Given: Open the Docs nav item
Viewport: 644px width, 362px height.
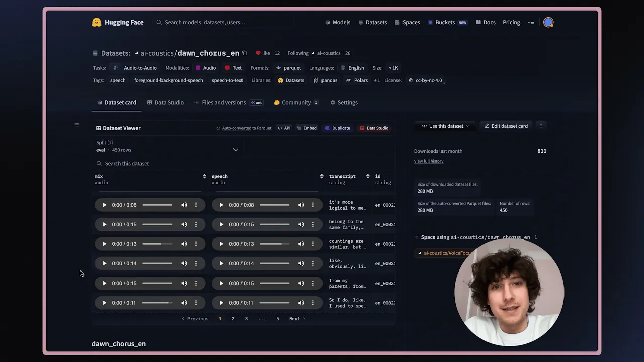Looking at the screenshot, I should click(486, 22).
